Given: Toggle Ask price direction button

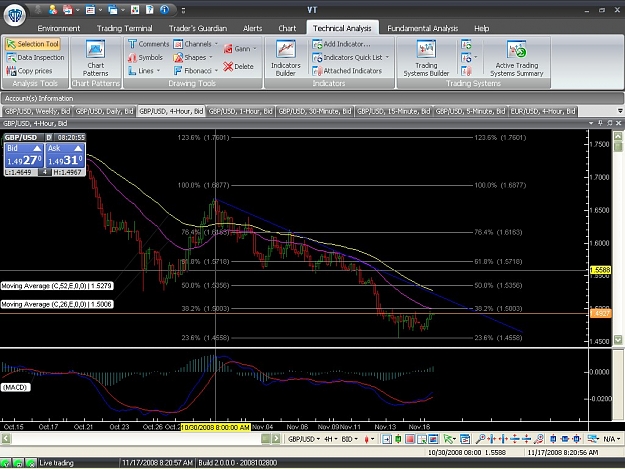Looking at the screenshot, I should tap(78, 148).
